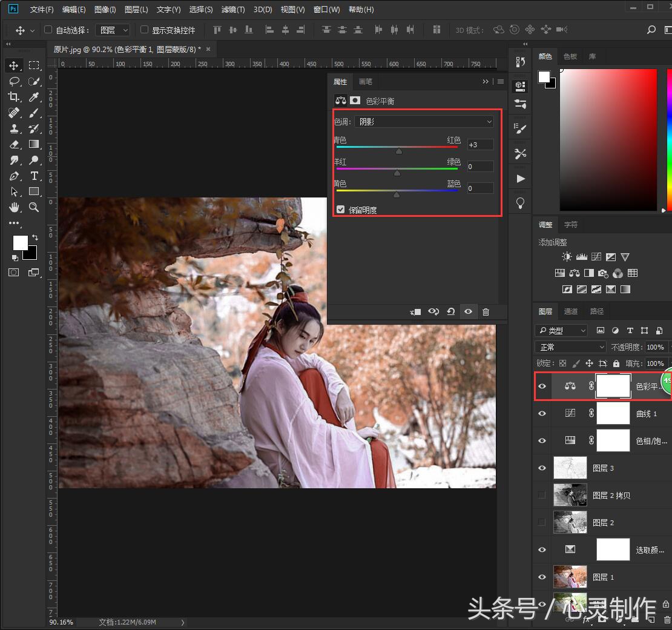Select the Lasso tool
Screen dimensions: 672x630
(x=13, y=81)
